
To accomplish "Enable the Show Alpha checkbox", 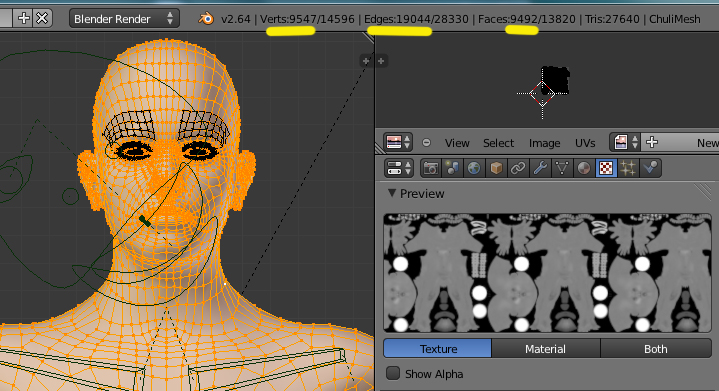I will pos(393,374).
